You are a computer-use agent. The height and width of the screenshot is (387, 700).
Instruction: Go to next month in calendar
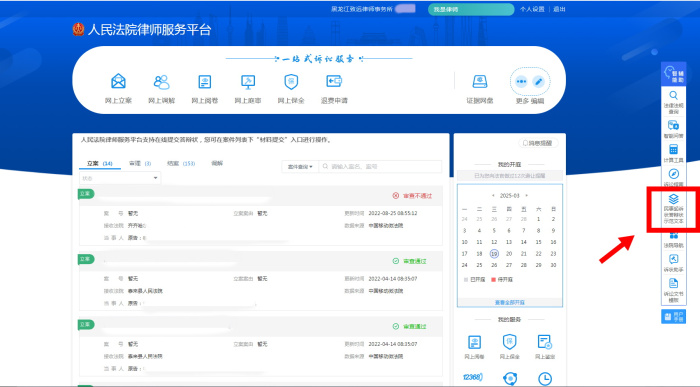[x=527, y=196]
